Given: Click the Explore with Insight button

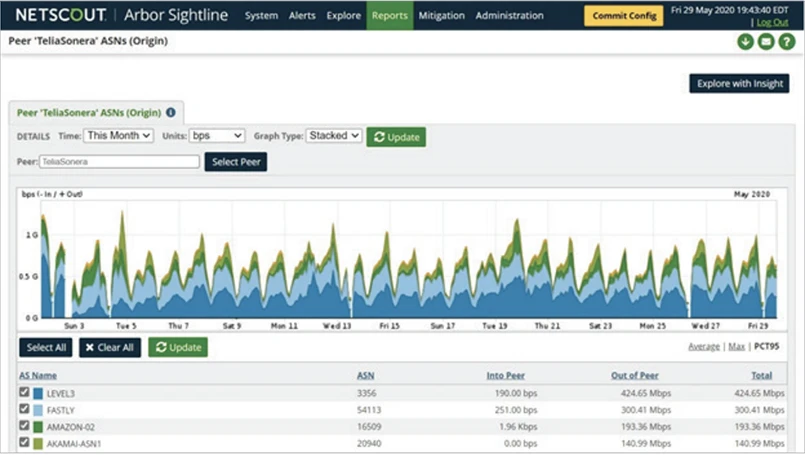Looking at the screenshot, I should point(739,83).
